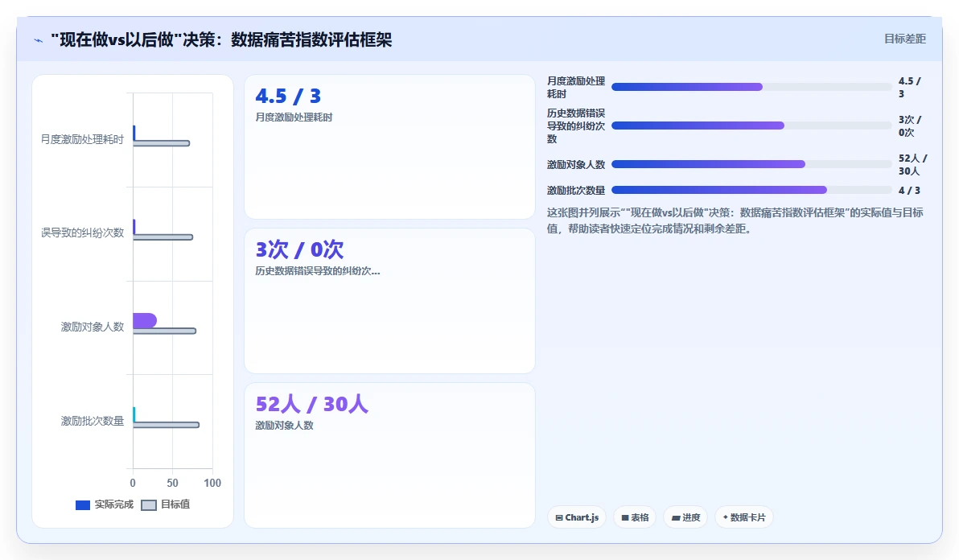Open the 3次 / 0次 data card

(x=389, y=301)
